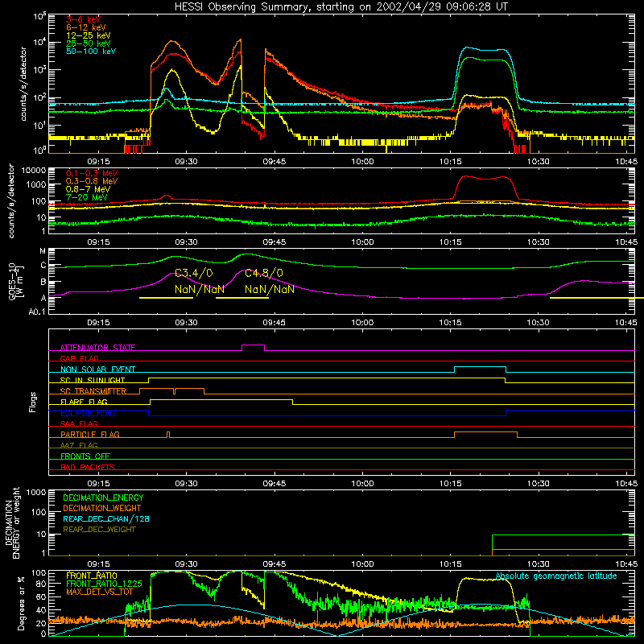This screenshot has height=644, width=644.
Task: Click the 'FRONT_RATIO_1225' legend label
Action: (x=104, y=584)
